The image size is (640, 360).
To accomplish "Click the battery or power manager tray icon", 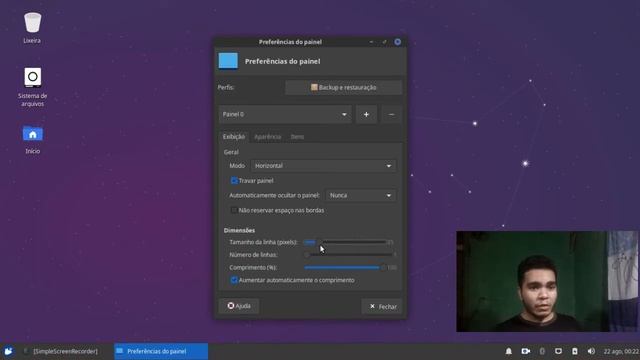I will pos(575,351).
